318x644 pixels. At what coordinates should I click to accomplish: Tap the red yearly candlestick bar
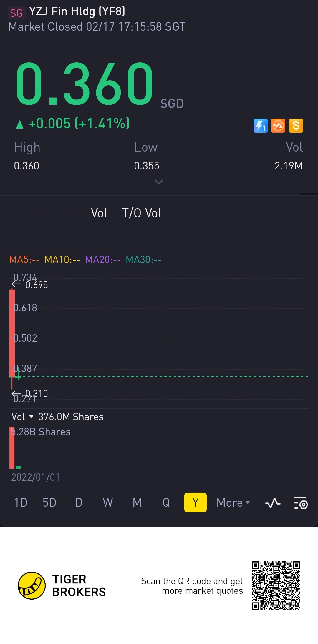click(x=12, y=333)
